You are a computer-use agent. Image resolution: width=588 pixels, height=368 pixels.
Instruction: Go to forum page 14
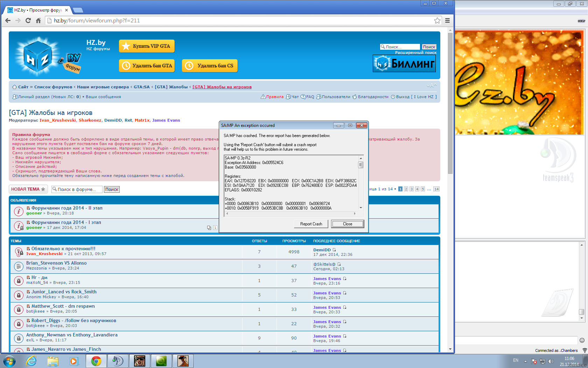(436, 189)
